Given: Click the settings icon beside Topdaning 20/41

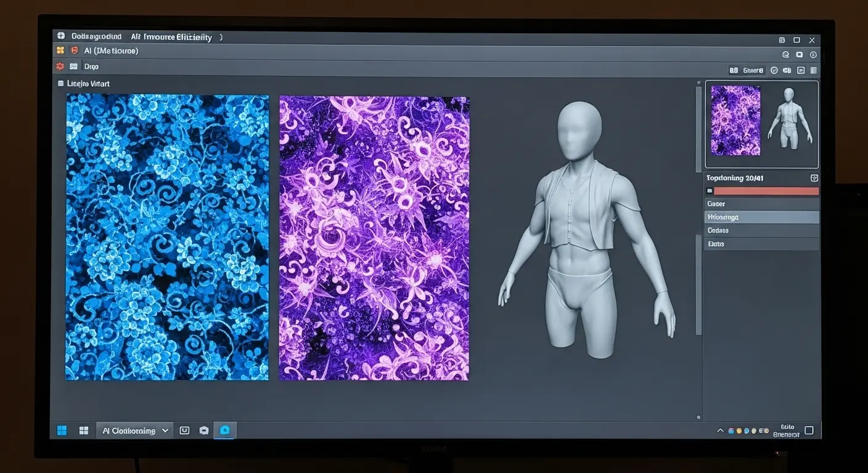Looking at the screenshot, I should pos(814,177).
